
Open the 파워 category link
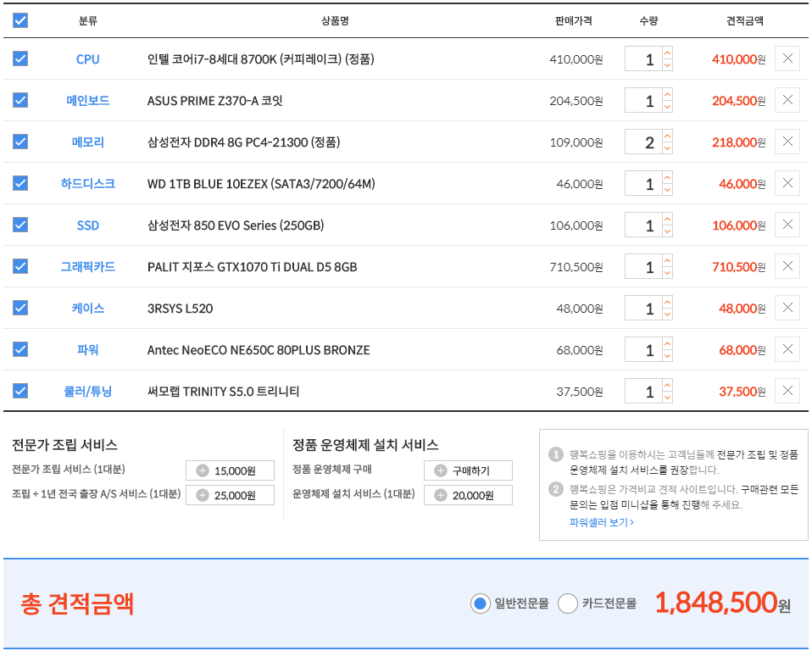tap(87, 349)
